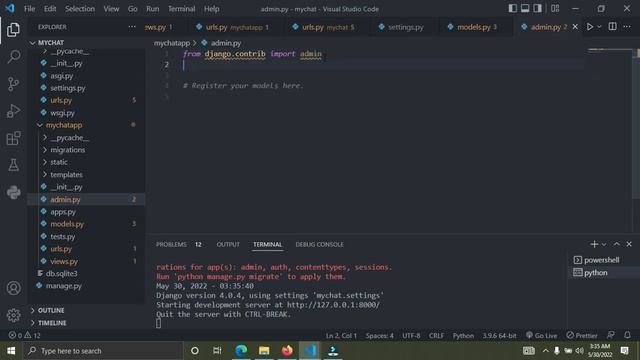Viewport: 640px width, 360px height.
Task: Expand the OUTLINE section
Action: click(x=87, y=310)
